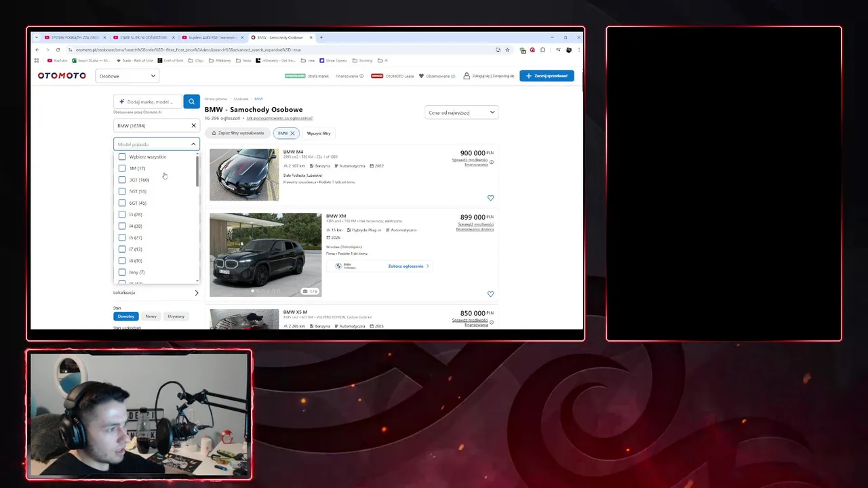
Task: Click Zapisz filtry wyszukiwania button
Action: tap(237, 134)
